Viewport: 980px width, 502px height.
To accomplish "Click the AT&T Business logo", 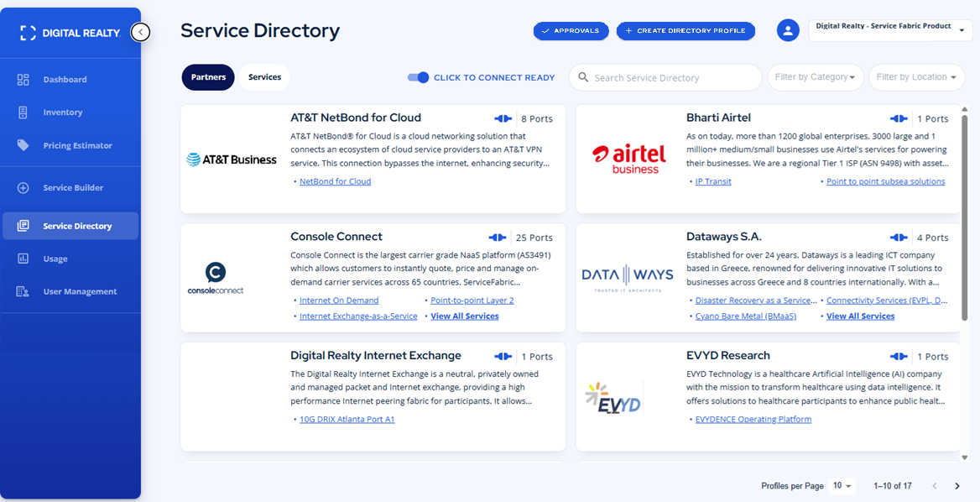I will click(232, 159).
